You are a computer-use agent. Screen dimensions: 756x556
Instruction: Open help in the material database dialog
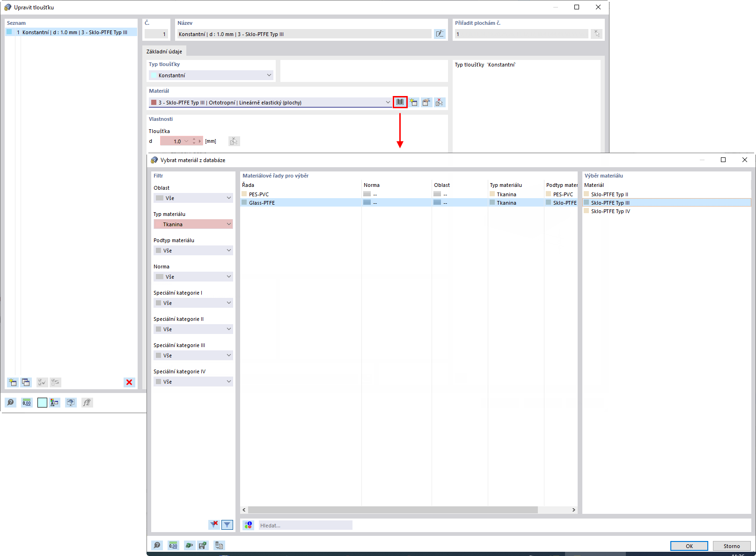(157, 545)
